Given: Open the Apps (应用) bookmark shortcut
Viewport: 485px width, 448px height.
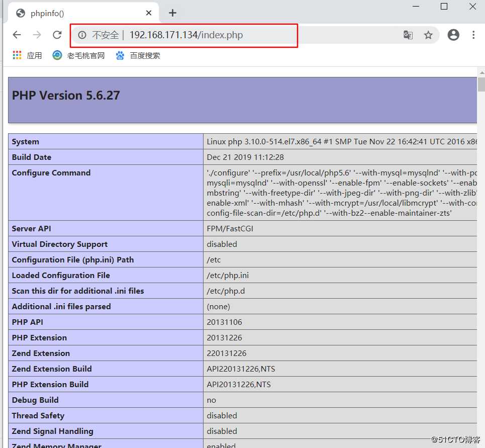Looking at the screenshot, I should [x=27, y=55].
